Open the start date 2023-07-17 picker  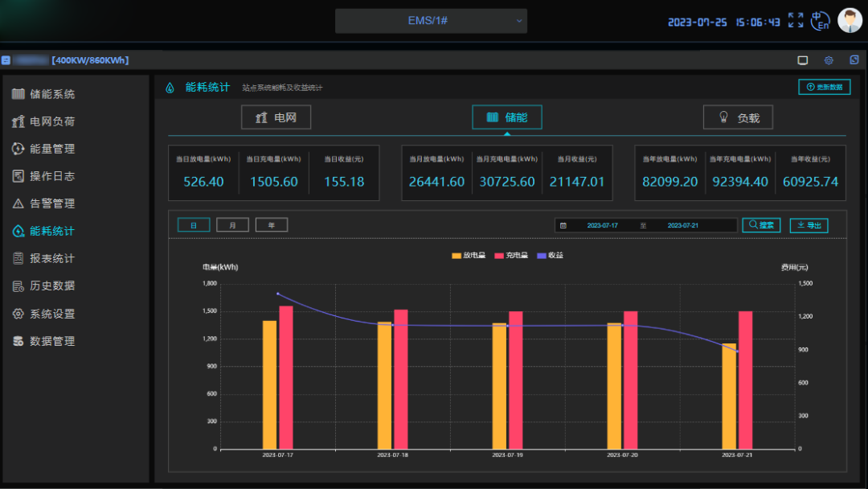coord(602,226)
